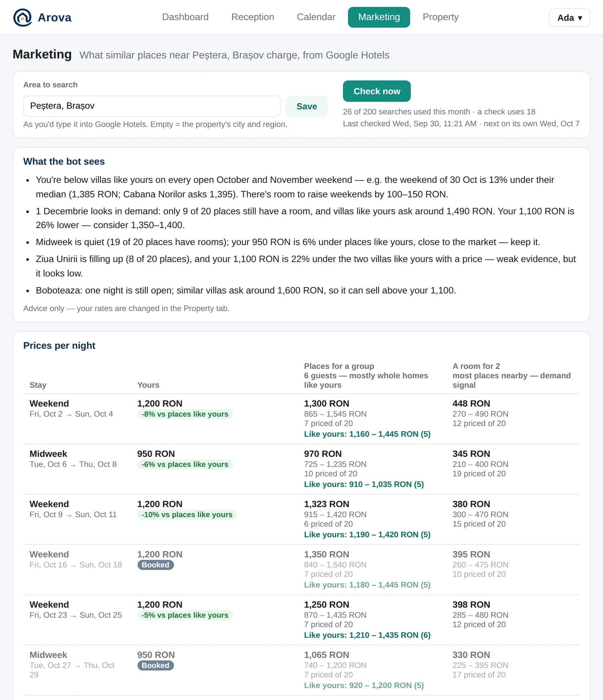The image size is (603, 700).
Task: Click the 448 RON room-for-2 price
Action: tap(471, 403)
